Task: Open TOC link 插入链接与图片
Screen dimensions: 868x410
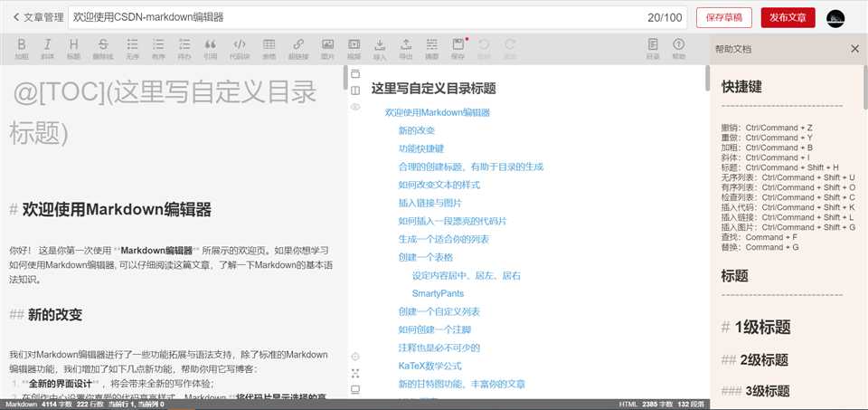Action: [x=430, y=204]
